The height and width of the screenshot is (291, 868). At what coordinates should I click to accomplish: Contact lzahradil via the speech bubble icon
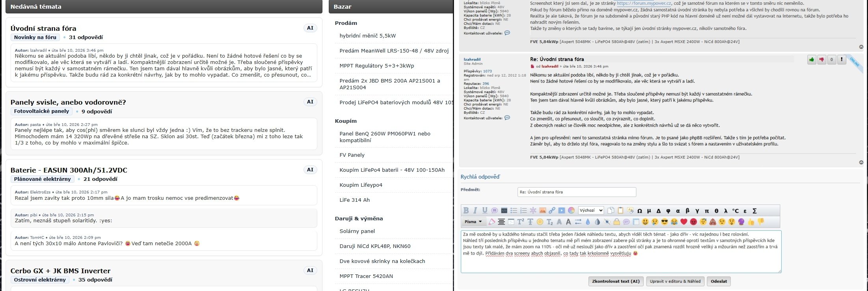coord(507,118)
